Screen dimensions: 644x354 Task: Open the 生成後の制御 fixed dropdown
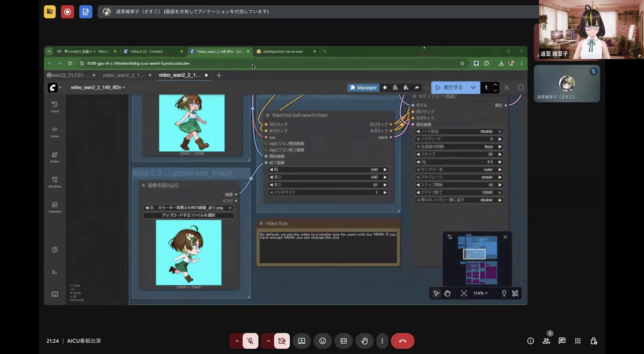[x=459, y=146]
